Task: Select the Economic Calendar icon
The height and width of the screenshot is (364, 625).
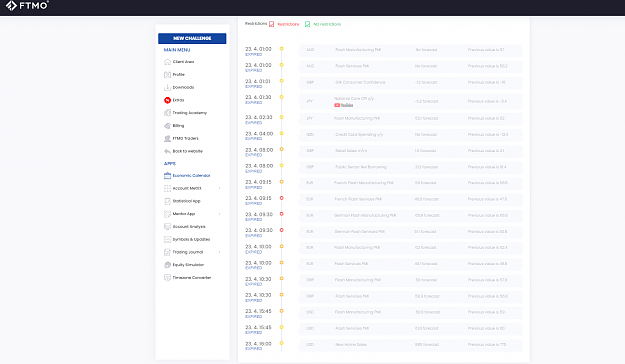Action: click(167, 175)
